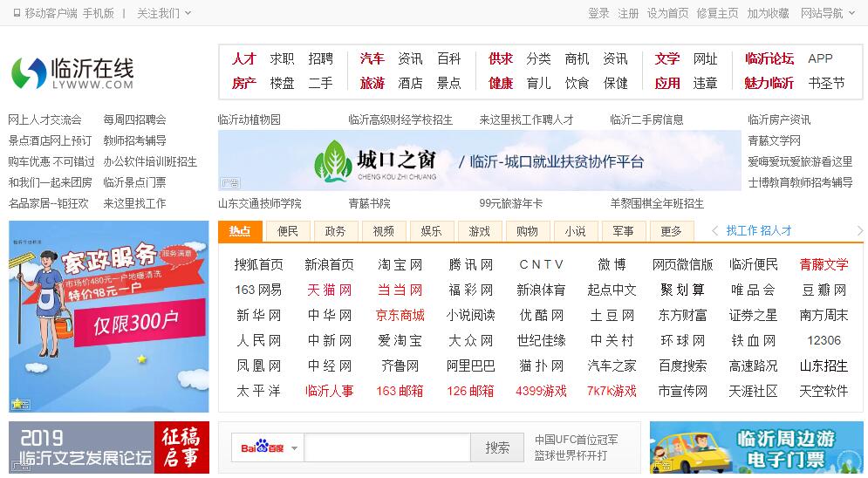Open 2019 临沂文艺发展论坛 banner

click(x=109, y=447)
